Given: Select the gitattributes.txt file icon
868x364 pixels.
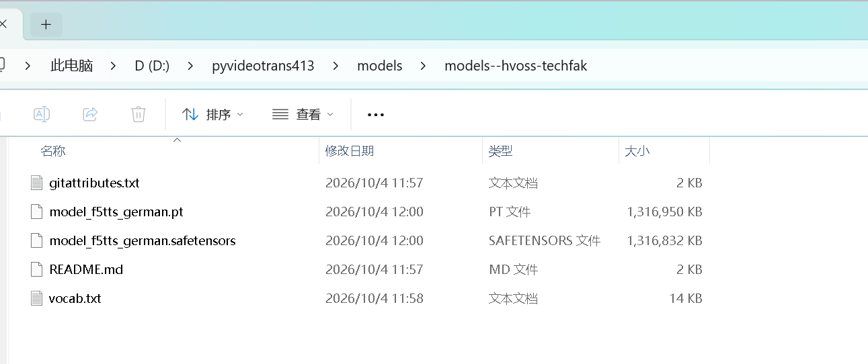Looking at the screenshot, I should click(36, 183).
